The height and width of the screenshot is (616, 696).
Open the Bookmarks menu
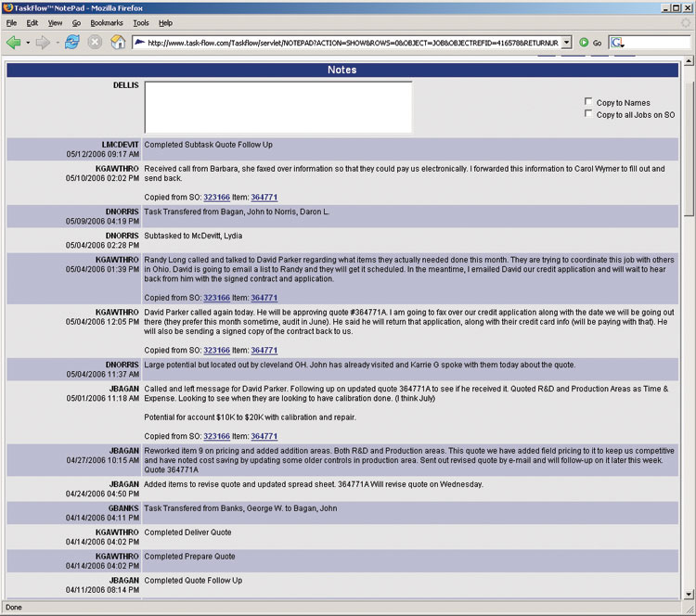click(x=107, y=23)
